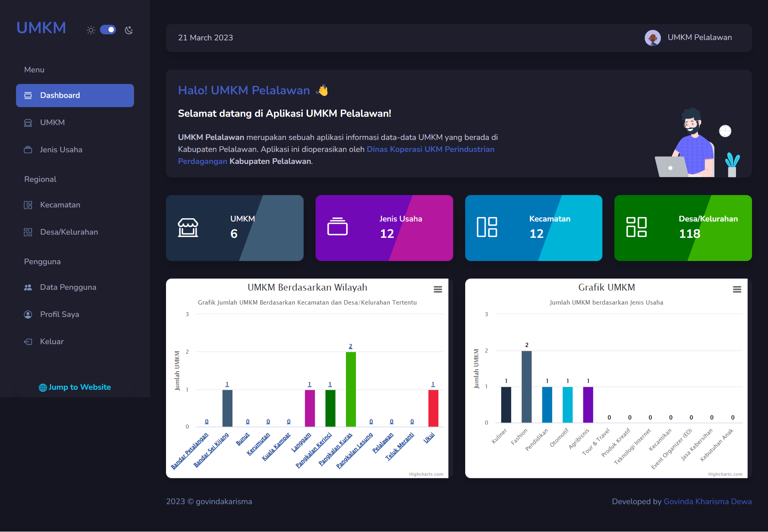Click the layout icon on Kecamatan card
This screenshot has width=768, height=532.
coord(487,227)
